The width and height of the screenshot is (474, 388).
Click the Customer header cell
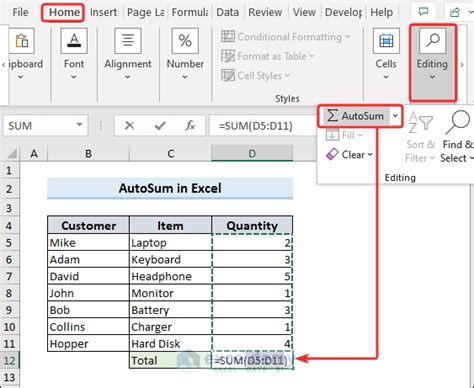pyautogui.click(x=88, y=226)
